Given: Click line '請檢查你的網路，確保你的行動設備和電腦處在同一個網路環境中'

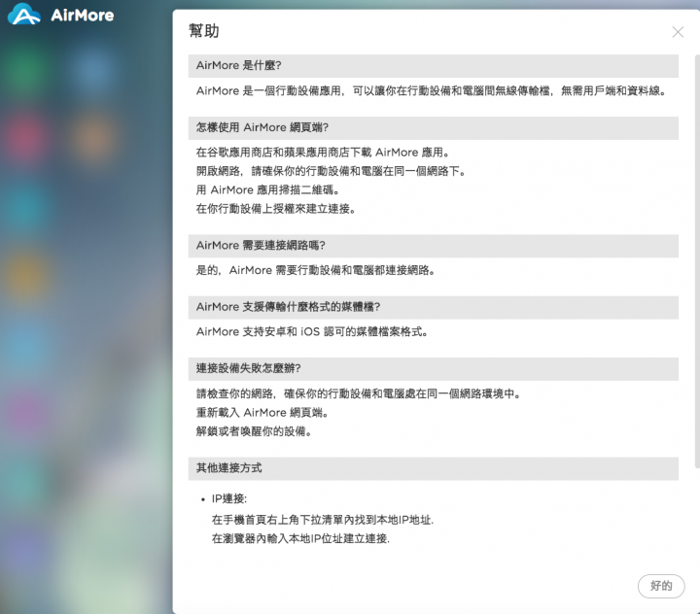Looking at the screenshot, I should [x=359, y=394].
